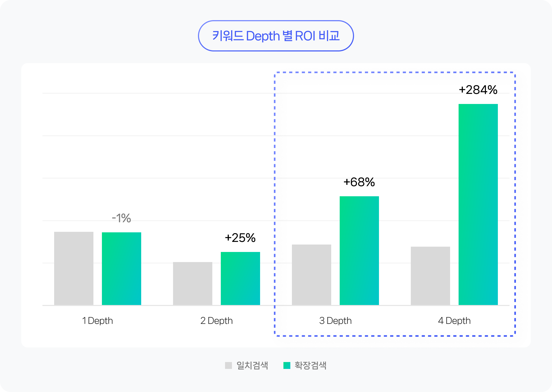Click the gray 일치검색 legend swatch
Image resolution: width=552 pixels, height=392 pixels.
228,365
